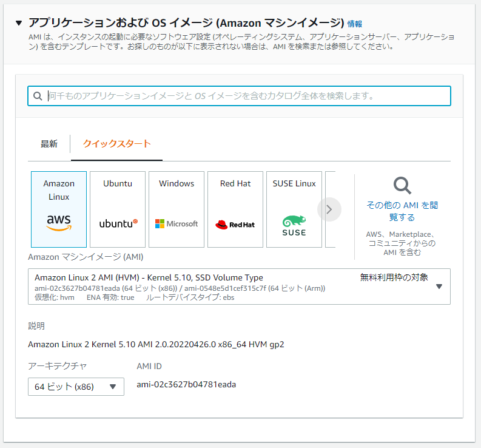
Task: Click the Amazon マシンイメージ (AMI) label
Action: [x=86, y=257]
